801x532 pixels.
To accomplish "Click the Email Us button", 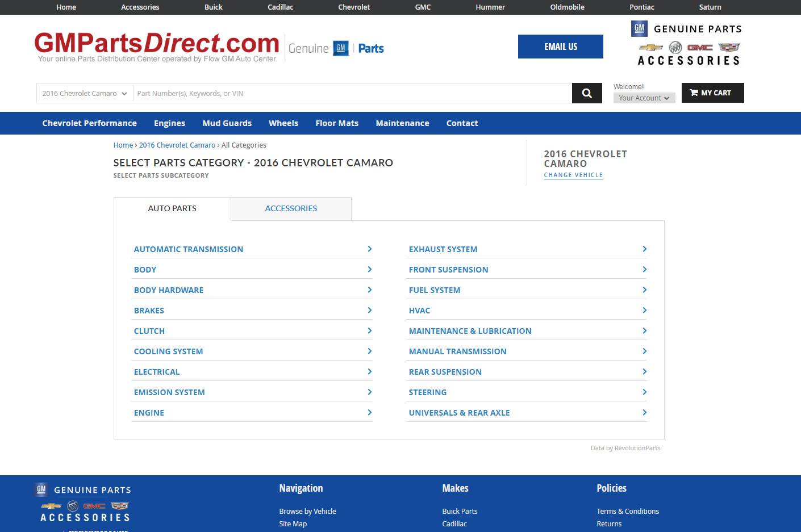I will coord(561,47).
